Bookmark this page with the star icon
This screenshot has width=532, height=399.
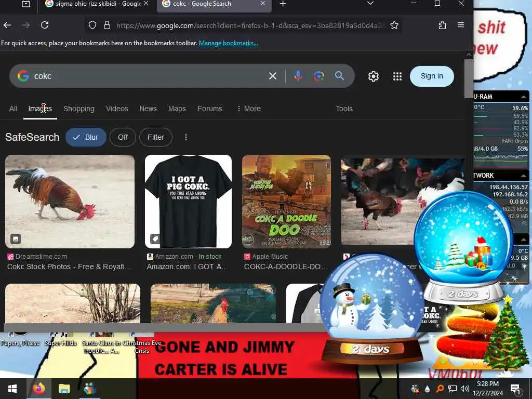click(394, 25)
